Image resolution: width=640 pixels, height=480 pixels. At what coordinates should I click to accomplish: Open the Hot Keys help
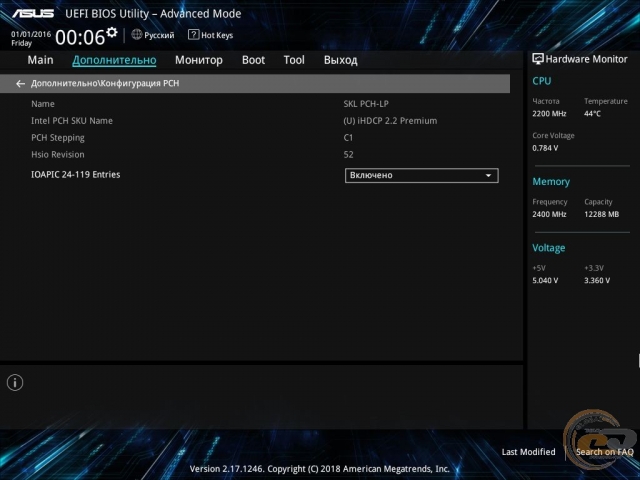(x=211, y=35)
